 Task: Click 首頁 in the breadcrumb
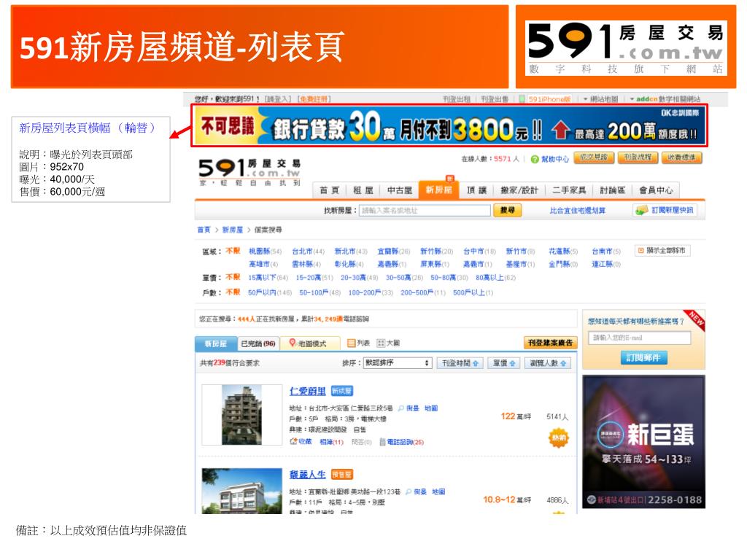pyautogui.click(x=204, y=230)
